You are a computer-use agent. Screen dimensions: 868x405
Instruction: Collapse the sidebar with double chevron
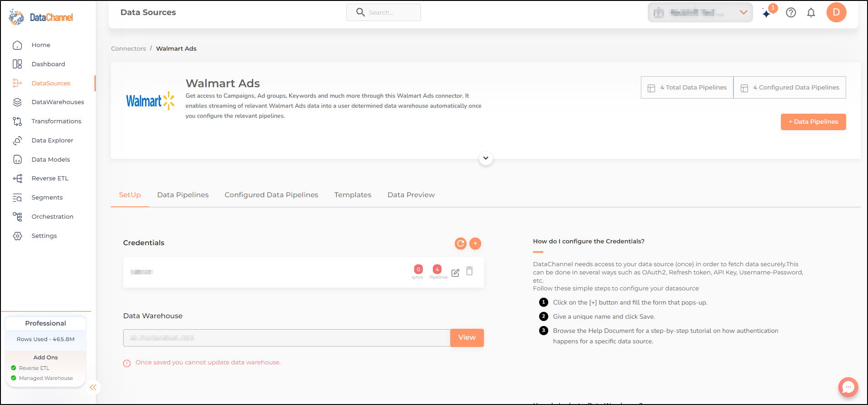tap(93, 388)
